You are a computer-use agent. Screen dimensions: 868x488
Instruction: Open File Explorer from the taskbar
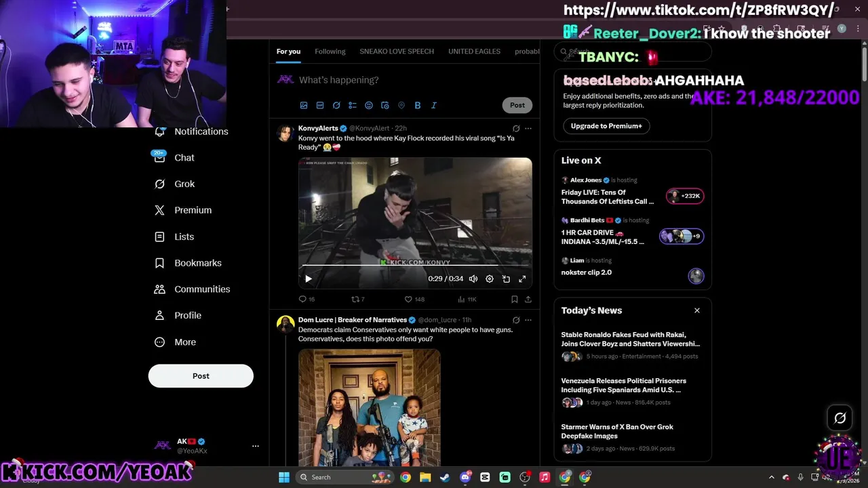(x=425, y=477)
